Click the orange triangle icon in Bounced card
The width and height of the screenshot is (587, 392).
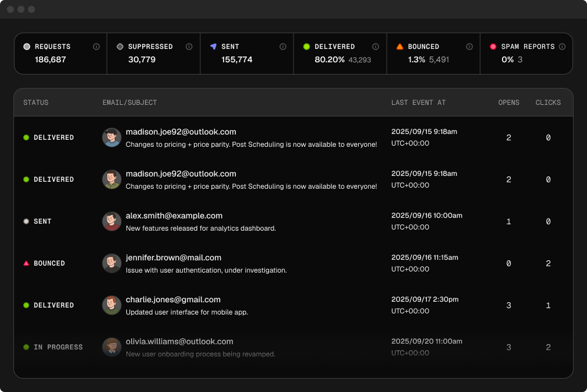point(399,47)
